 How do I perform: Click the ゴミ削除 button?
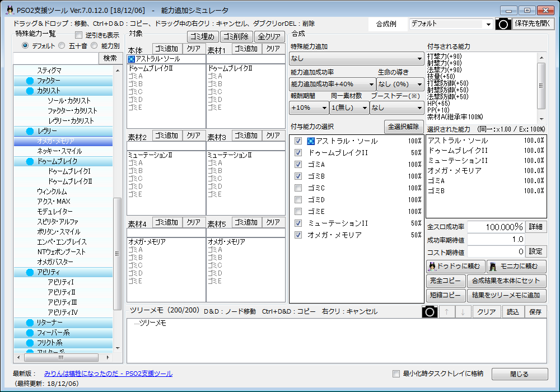pyautogui.click(x=236, y=37)
